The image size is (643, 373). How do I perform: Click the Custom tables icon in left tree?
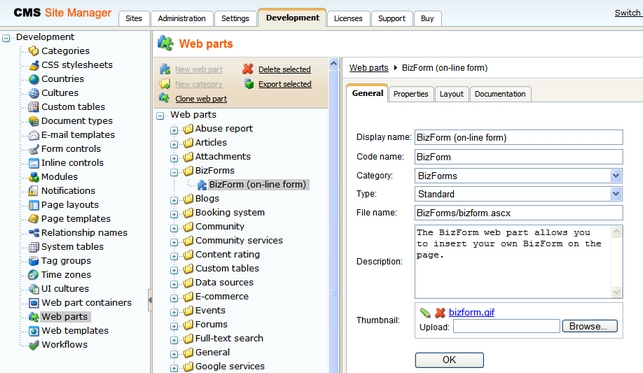tap(34, 107)
